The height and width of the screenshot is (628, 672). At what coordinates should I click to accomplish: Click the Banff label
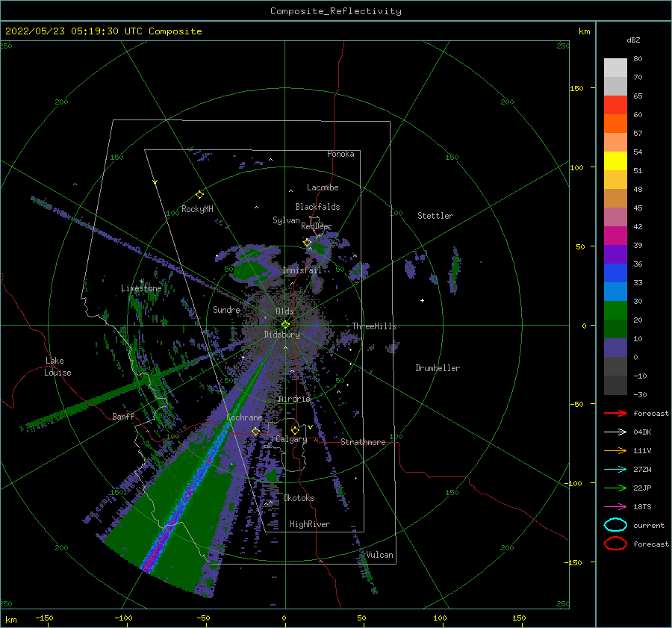click(123, 416)
